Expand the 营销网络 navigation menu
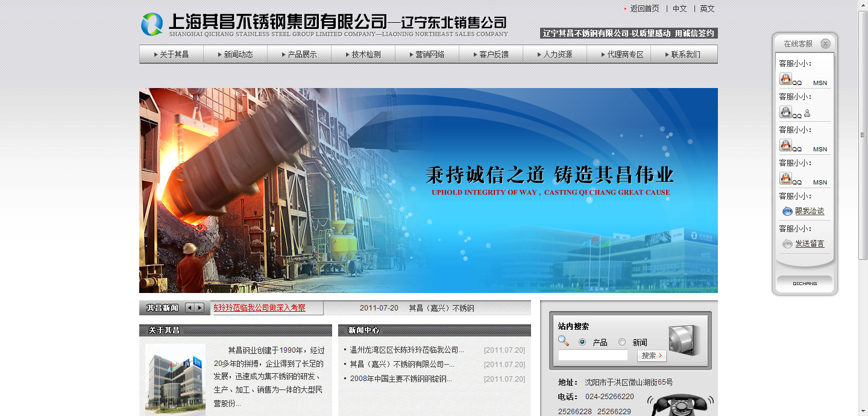This screenshot has width=868, height=416. coord(427,54)
